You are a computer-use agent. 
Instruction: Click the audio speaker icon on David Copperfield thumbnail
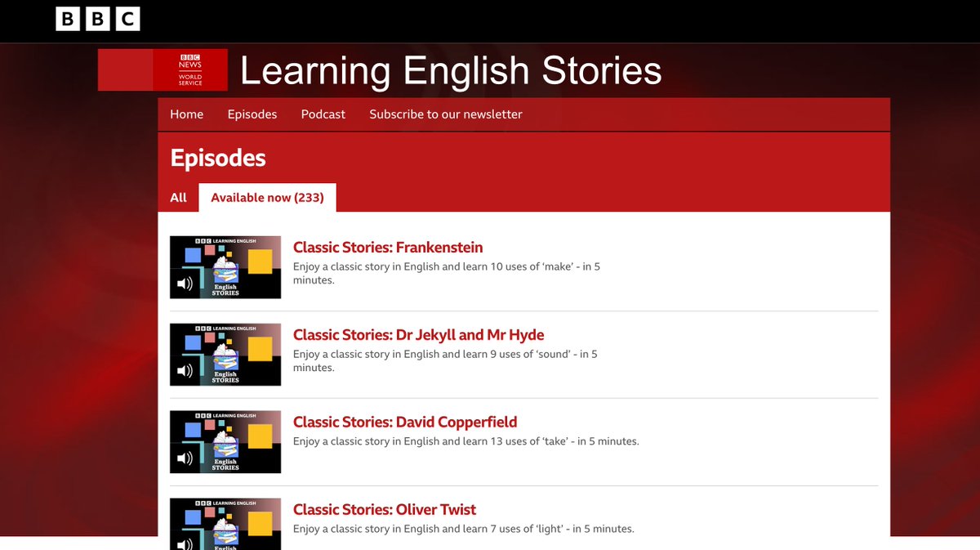coord(185,458)
